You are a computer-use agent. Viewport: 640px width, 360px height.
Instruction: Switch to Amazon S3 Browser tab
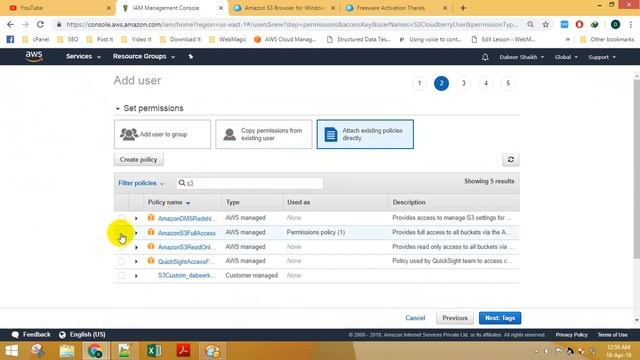(x=284, y=8)
